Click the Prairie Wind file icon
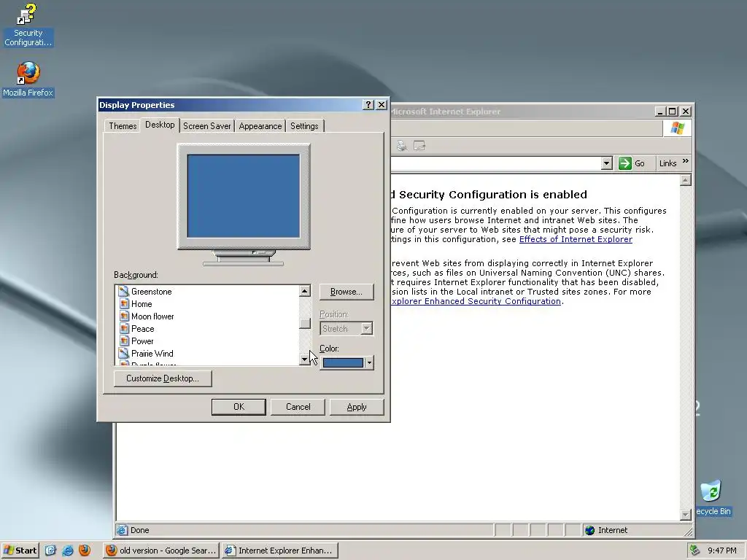 pos(124,353)
